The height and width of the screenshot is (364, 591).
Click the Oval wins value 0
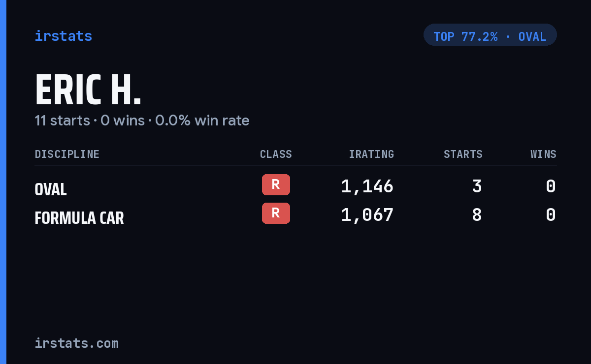click(x=551, y=186)
